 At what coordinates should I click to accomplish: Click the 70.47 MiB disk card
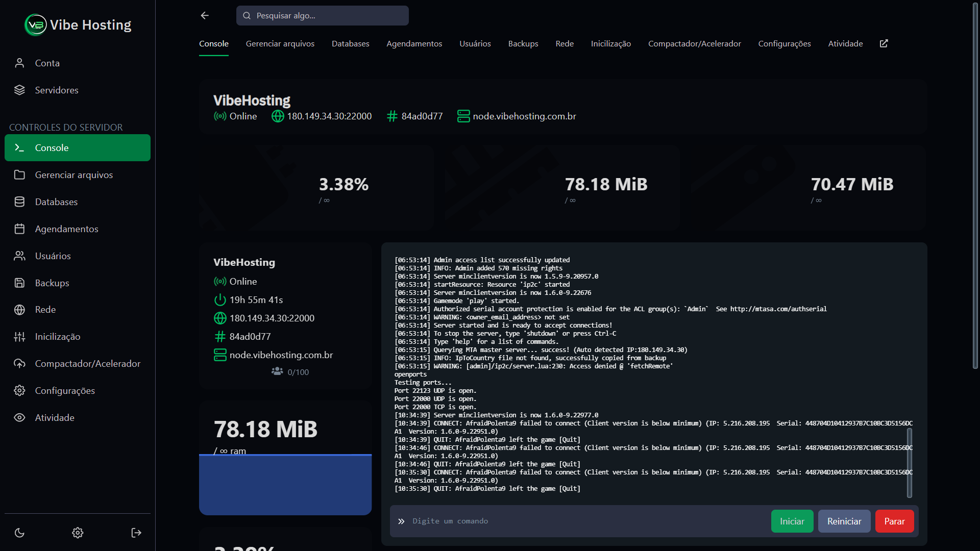click(x=809, y=188)
